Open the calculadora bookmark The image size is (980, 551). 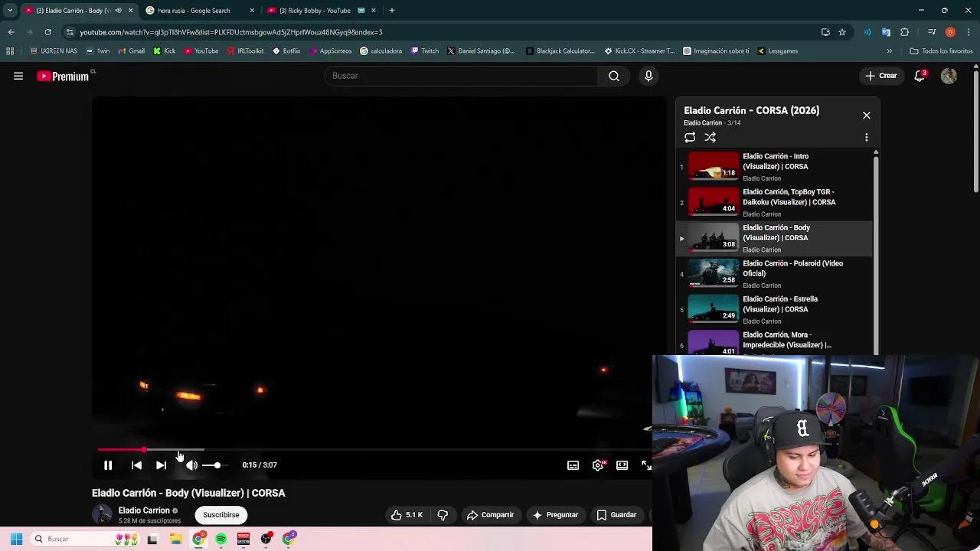coord(381,51)
